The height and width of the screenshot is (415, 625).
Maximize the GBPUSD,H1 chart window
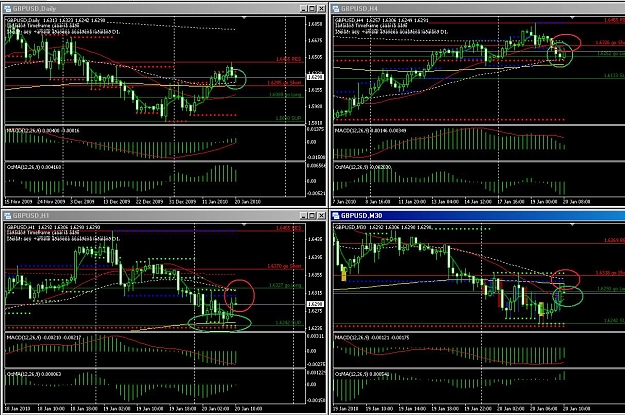(x=312, y=216)
